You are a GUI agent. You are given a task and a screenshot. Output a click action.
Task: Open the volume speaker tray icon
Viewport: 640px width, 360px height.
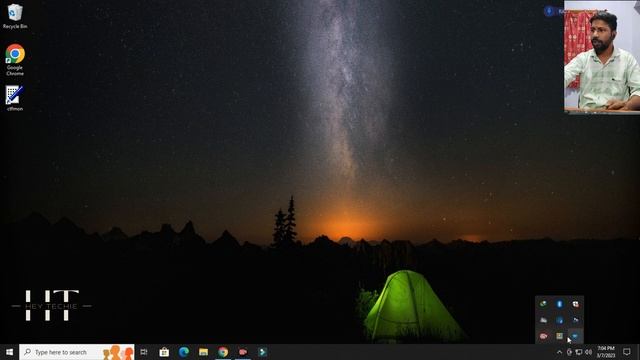(x=589, y=352)
